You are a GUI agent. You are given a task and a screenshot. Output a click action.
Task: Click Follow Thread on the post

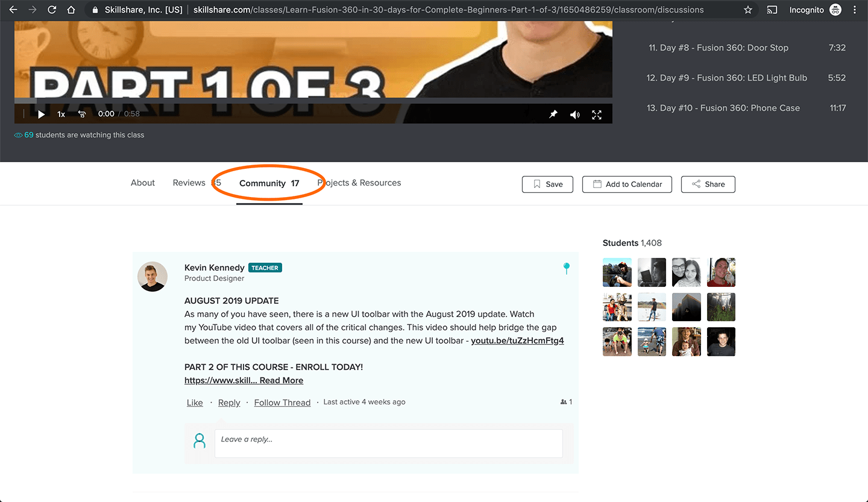(x=282, y=403)
